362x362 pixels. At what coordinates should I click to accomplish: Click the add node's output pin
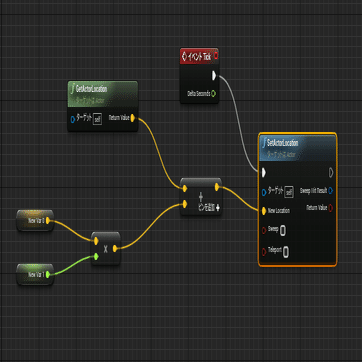(217, 187)
